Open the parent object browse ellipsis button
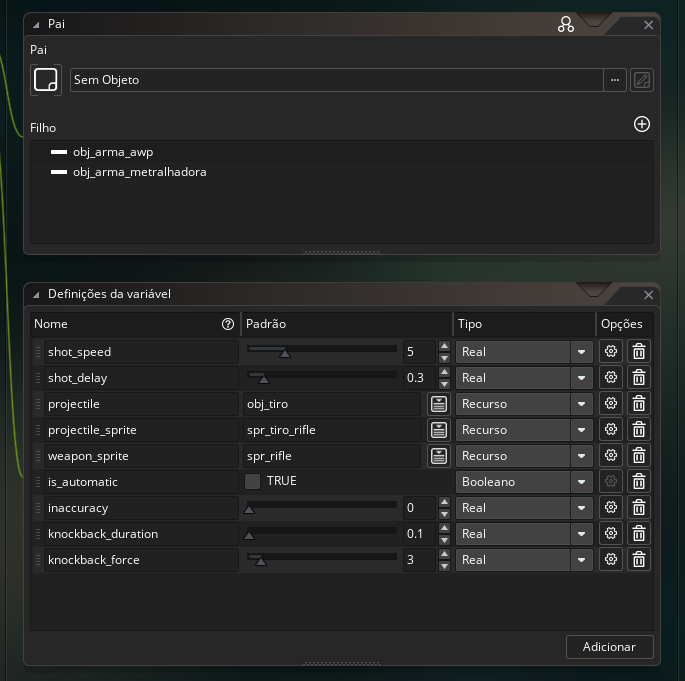 (615, 80)
